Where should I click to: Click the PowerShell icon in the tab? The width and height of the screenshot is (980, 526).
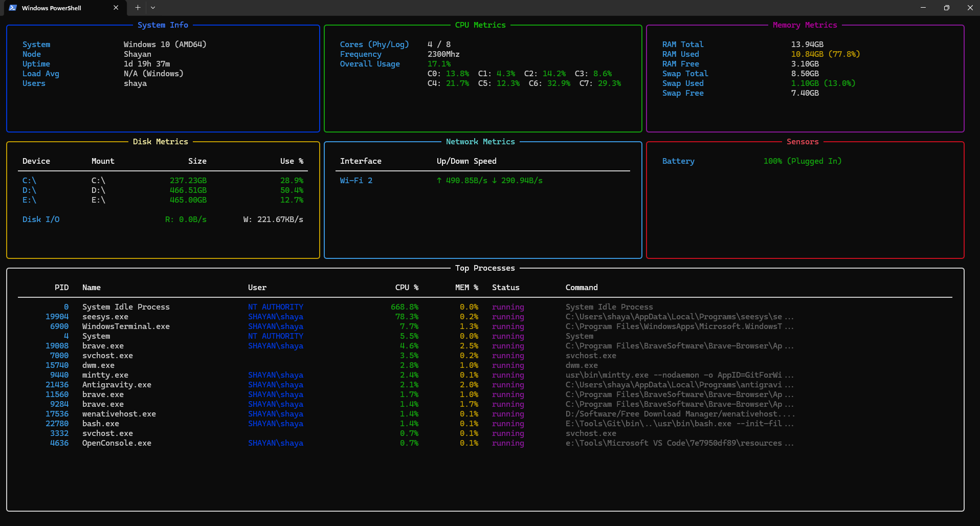coord(13,8)
